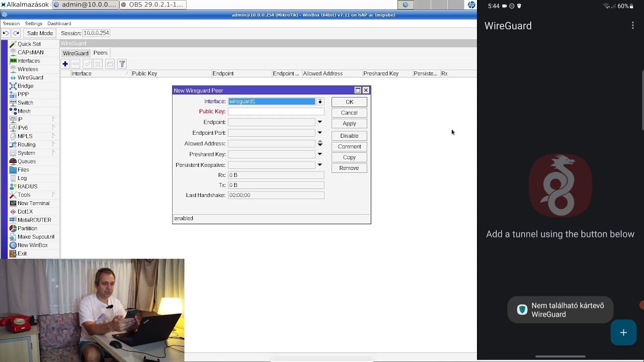Screen dimensions: 644x362
Task: Open Log in sidebar
Action: pyautogui.click(x=22, y=178)
